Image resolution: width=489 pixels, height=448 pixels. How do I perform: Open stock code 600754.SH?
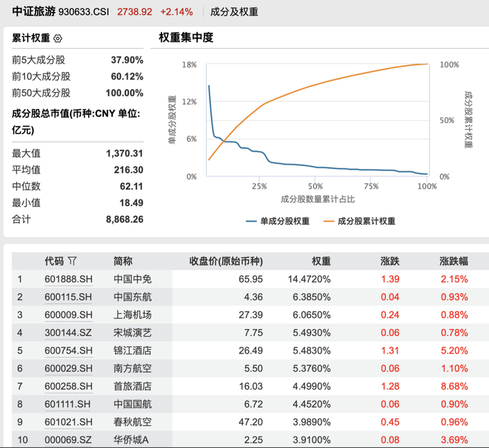pyautogui.click(x=68, y=350)
